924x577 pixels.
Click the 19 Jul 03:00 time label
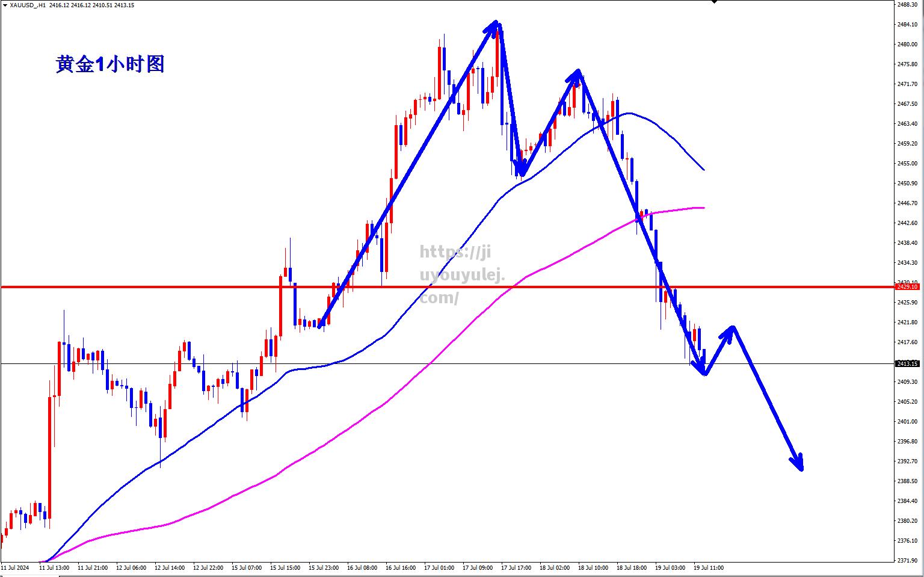670,567
